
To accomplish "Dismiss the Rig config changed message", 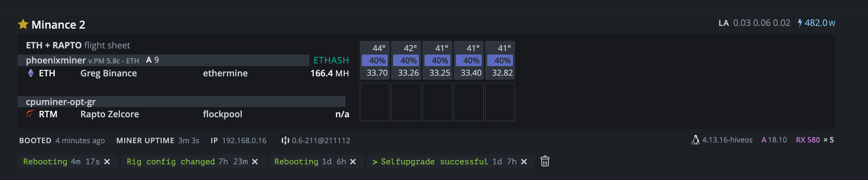I will point(255,162).
